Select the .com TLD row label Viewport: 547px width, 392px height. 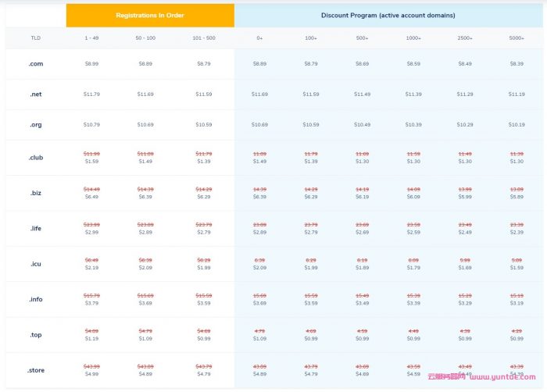point(35,64)
